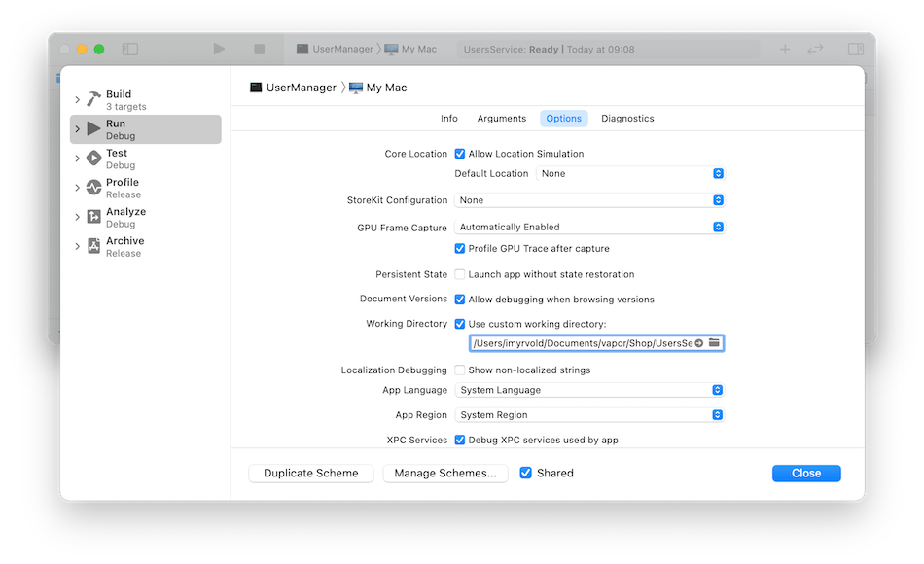Expand the Analyze action chevron
Image resolution: width=924 pixels, height=564 pixels.
77,217
